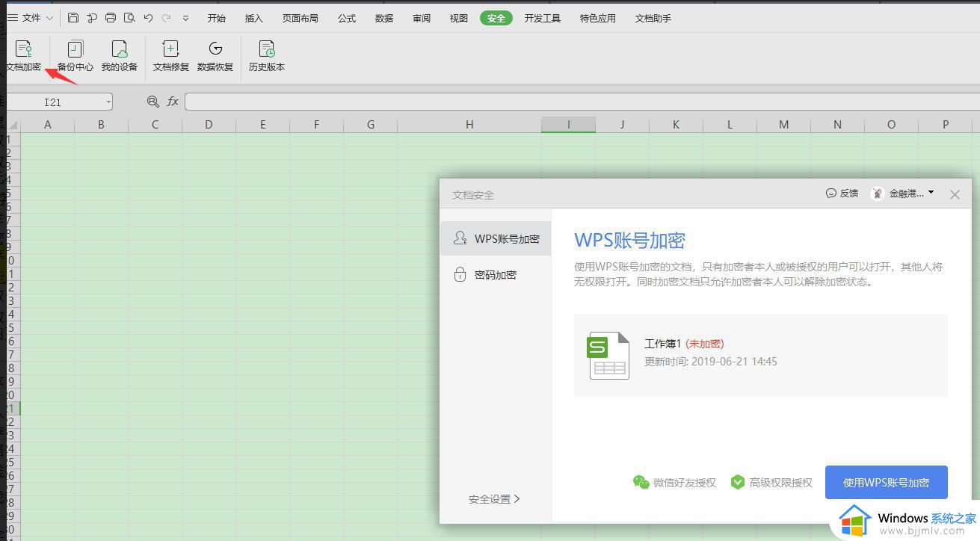Undo the last action
Viewport: 980px width, 541px height.
148,18
